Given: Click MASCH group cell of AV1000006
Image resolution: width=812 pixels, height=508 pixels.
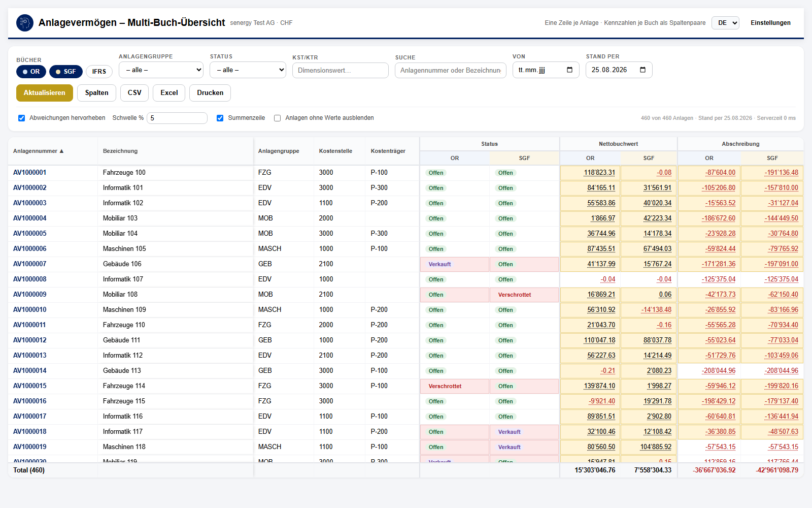Looking at the screenshot, I should [x=284, y=249].
